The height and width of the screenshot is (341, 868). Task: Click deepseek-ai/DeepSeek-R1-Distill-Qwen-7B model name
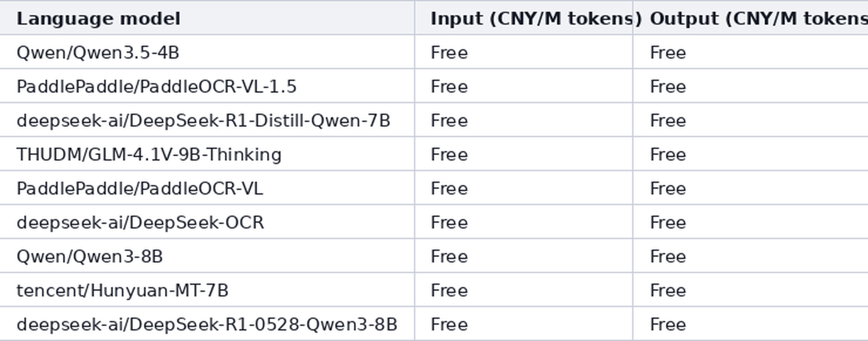[203, 121]
